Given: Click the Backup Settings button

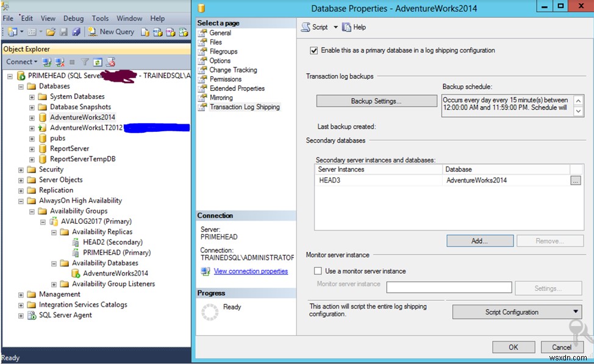Looking at the screenshot, I should click(x=376, y=101).
